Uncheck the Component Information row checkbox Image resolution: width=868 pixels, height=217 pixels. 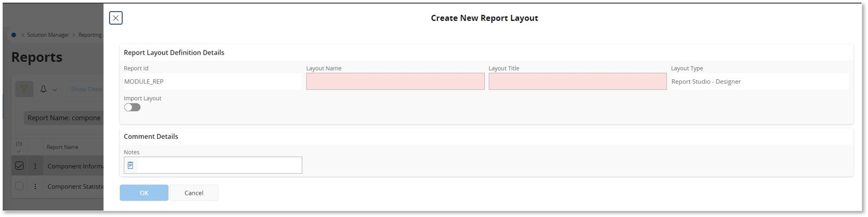(19, 166)
